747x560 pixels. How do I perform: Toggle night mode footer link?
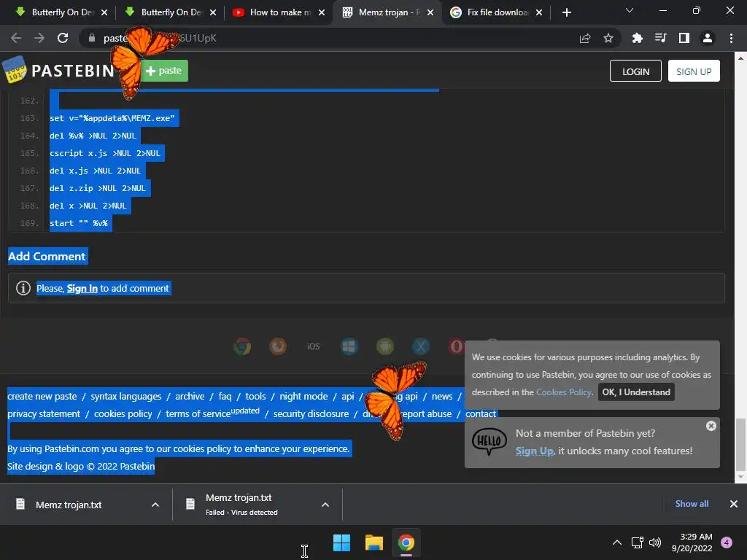pyautogui.click(x=303, y=396)
